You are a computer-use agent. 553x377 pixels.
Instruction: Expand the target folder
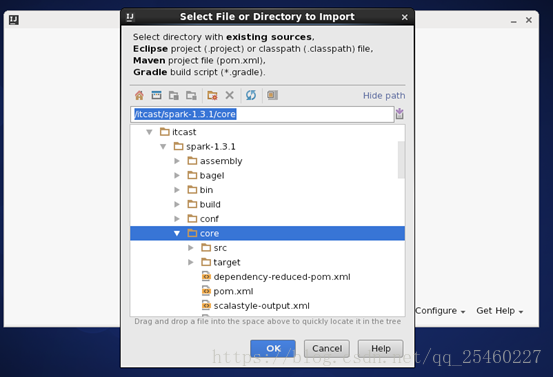pyautogui.click(x=191, y=262)
